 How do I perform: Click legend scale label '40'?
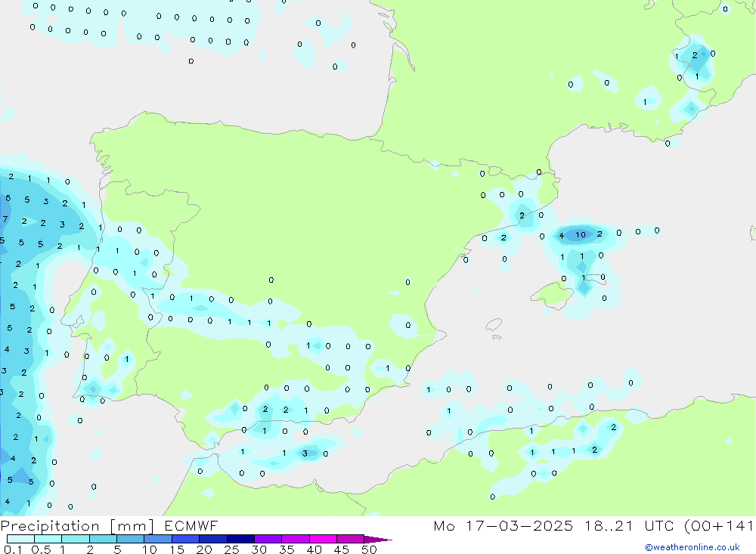coord(314,549)
